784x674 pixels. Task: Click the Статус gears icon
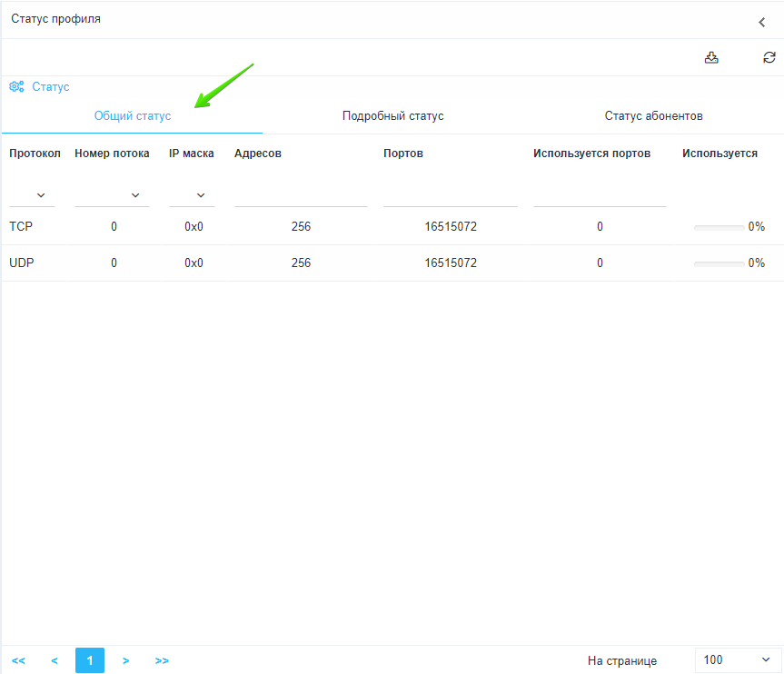(16, 87)
